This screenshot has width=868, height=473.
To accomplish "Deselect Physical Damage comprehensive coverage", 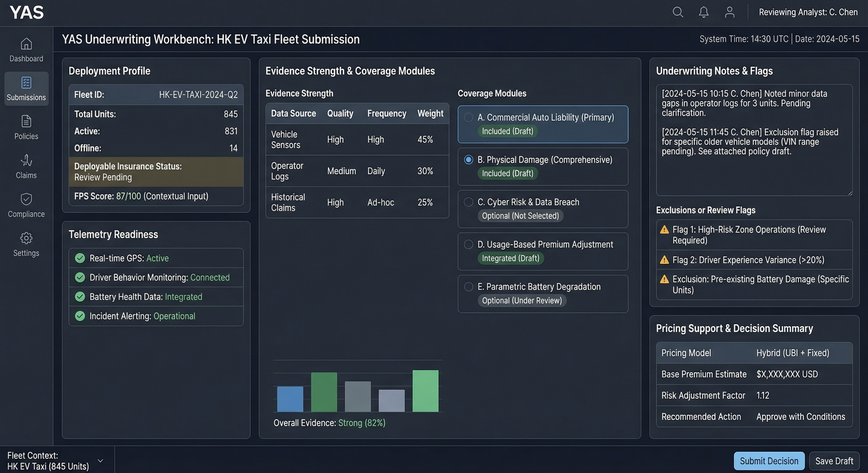I will pyautogui.click(x=469, y=160).
